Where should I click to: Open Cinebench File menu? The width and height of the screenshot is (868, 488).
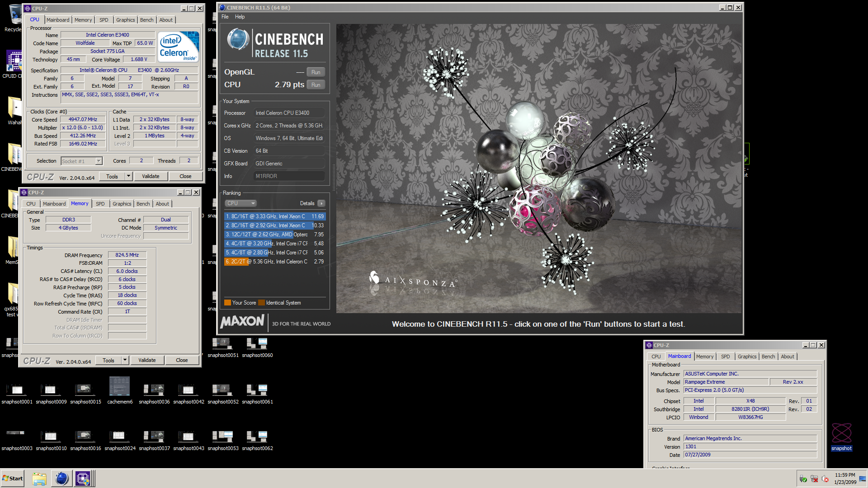[x=225, y=17]
